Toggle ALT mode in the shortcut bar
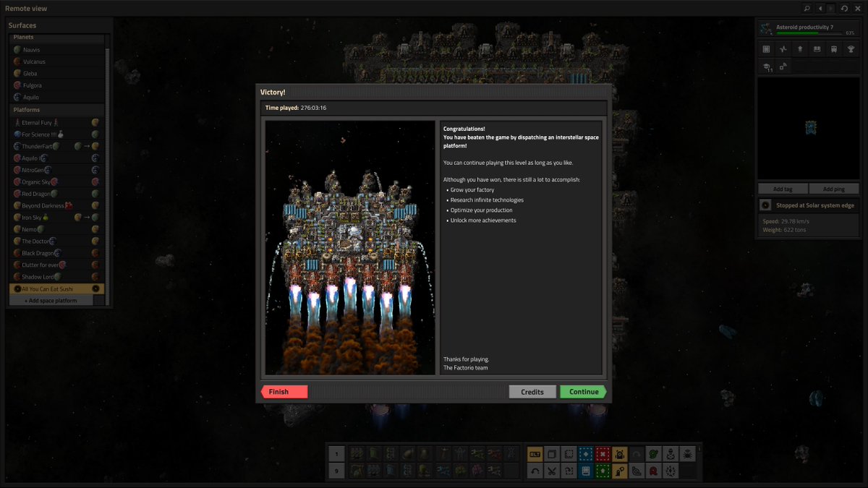Screen dimensions: 868x488 534,453
